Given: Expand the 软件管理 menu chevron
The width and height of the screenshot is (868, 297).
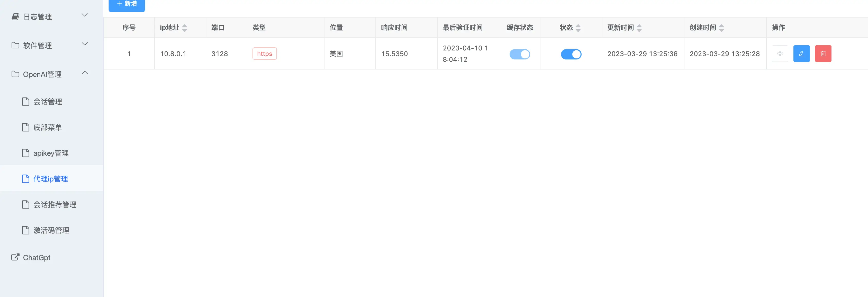Looking at the screenshot, I should tap(85, 44).
